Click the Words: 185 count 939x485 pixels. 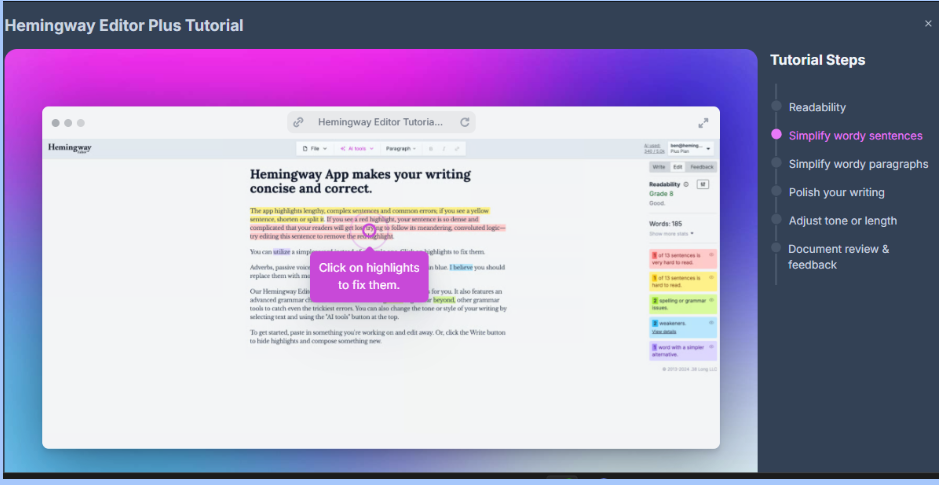click(665, 223)
